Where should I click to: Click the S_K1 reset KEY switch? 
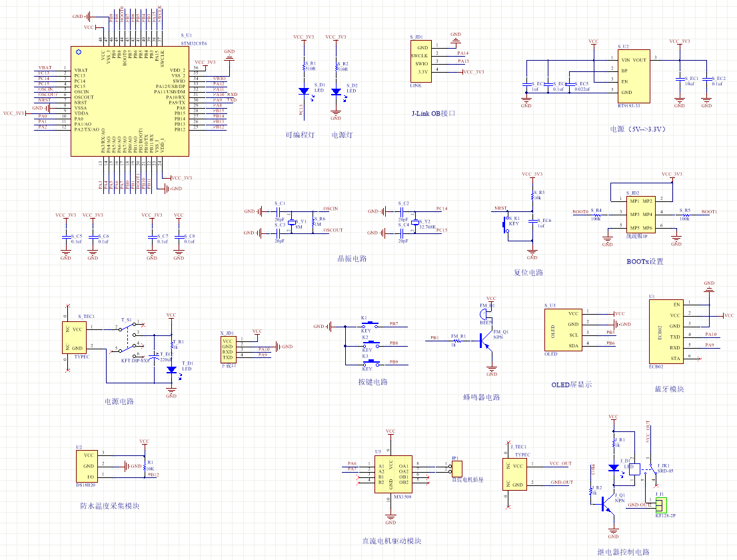click(506, 224)
